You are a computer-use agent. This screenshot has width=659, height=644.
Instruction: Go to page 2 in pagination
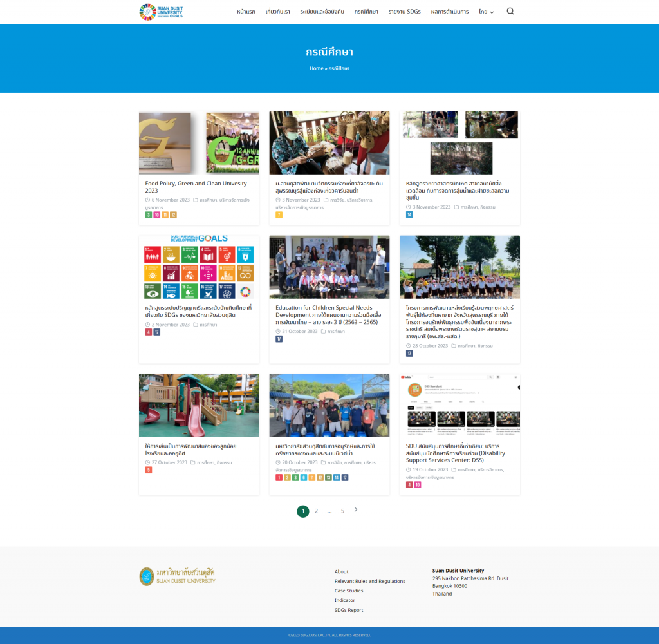tap(316, 511)
